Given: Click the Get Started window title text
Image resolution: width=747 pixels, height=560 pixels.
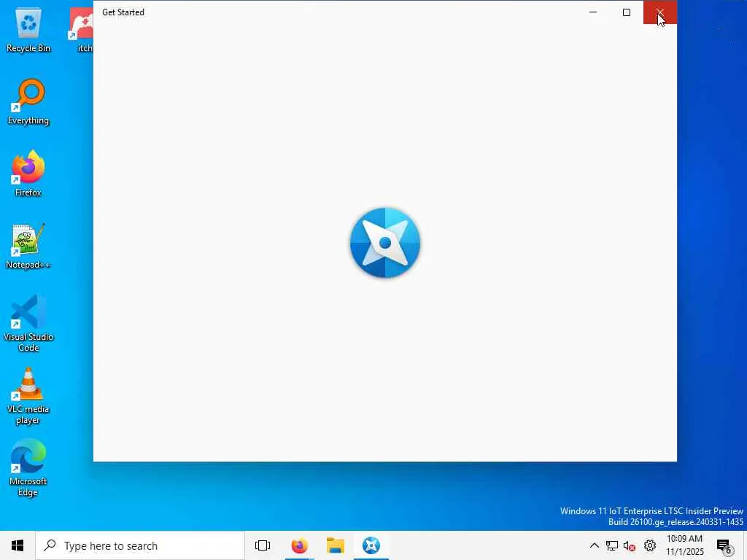Looking at the screenshot, I should pos(123,12).
